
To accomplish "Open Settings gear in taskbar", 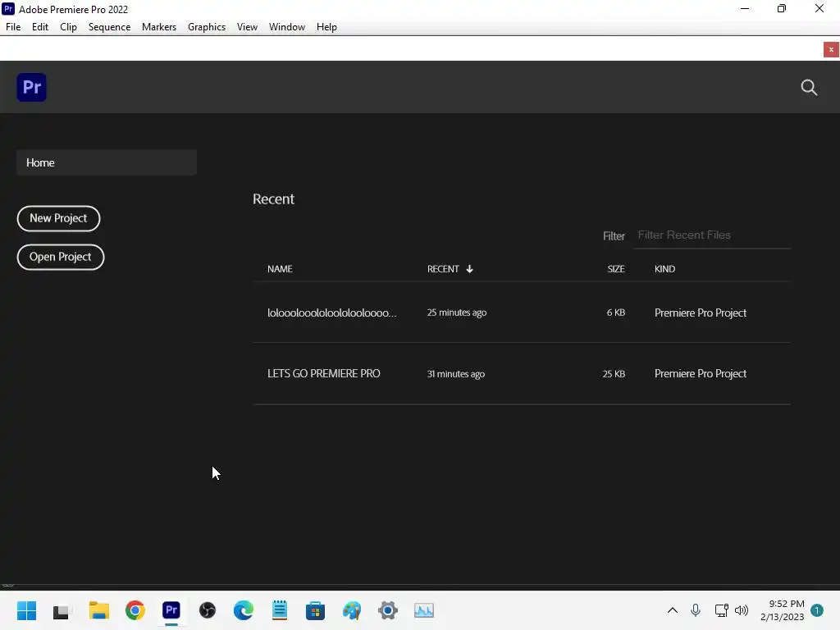I will pos(388,610).
